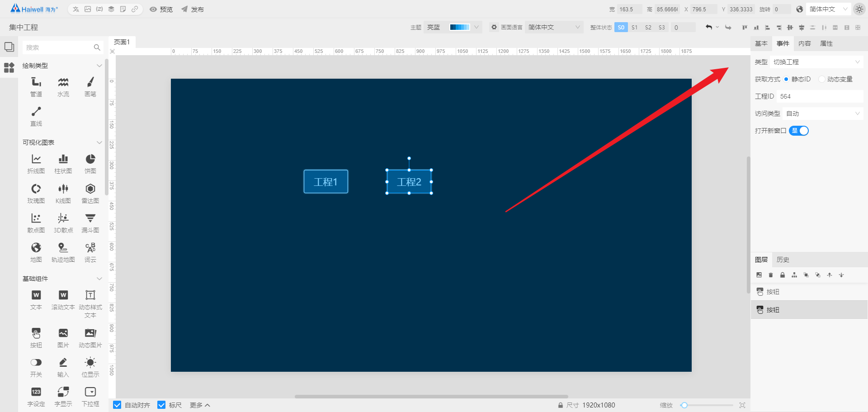Delete the layer with the trash icon
This screenshot has height=412, width=868.
pos(771,275)
